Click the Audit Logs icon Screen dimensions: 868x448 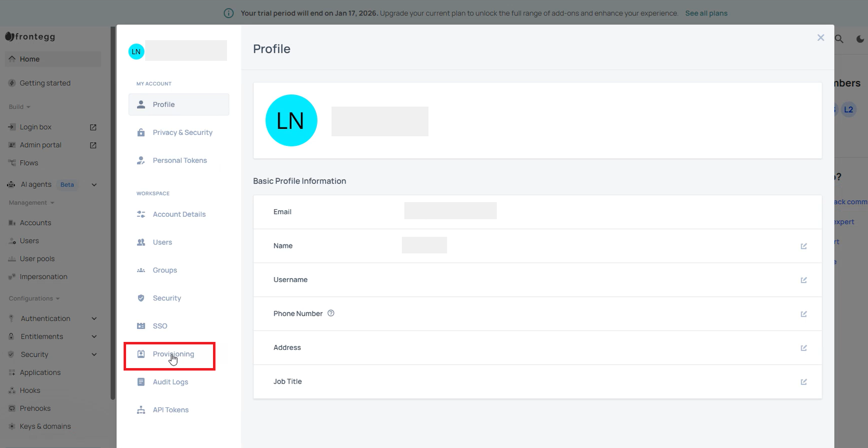click(141, 382)
